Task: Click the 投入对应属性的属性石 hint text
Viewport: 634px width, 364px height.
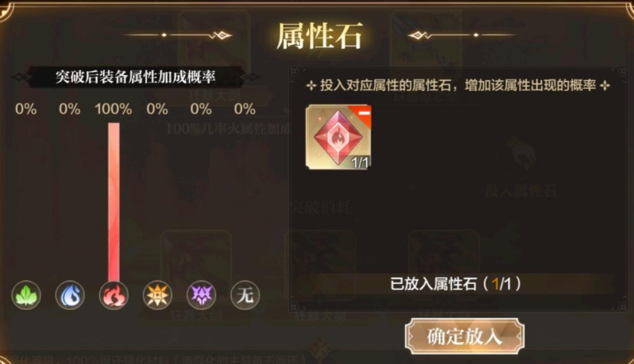Action: 458,86
